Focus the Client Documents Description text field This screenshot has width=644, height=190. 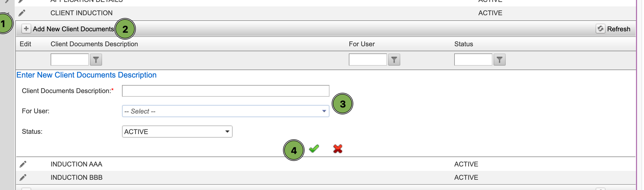pos(225,91)
